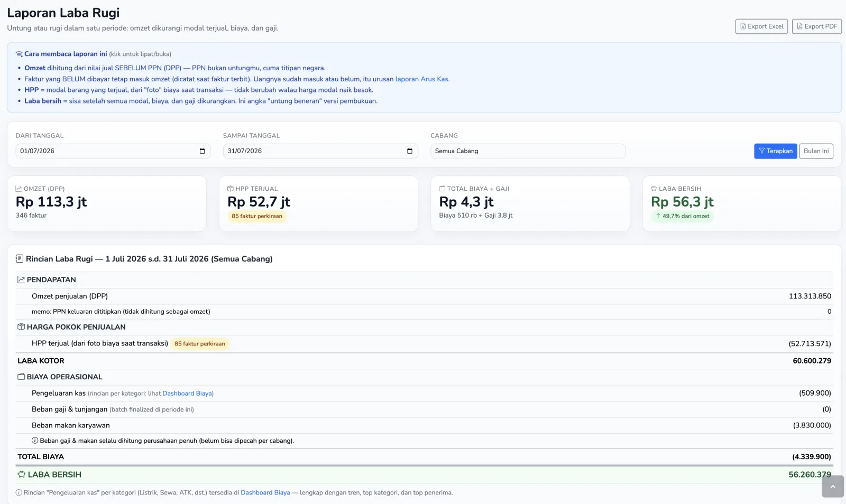Image resolution: width=846 pixels, height=504 pixels.
Task: Open the laporan Arus Kas link
Action: 422,79
